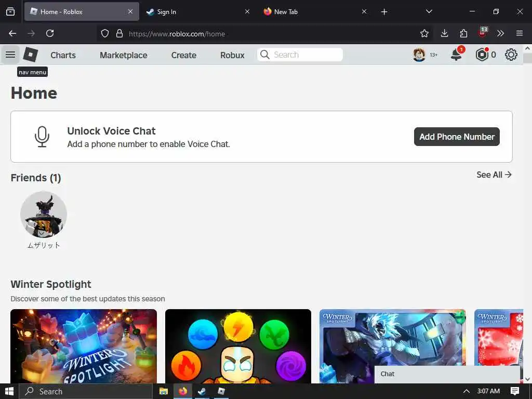Image resolution: width=532 pixels, height=399 pixels.
Task: Click the Windows taskbar search box
Action: tap(85, 391)
